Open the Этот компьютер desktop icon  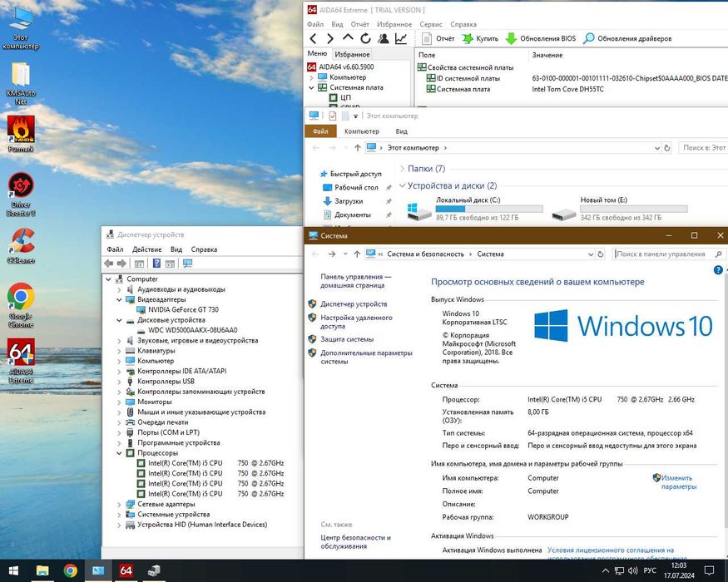pyautogui.click(x=21, y=27)
